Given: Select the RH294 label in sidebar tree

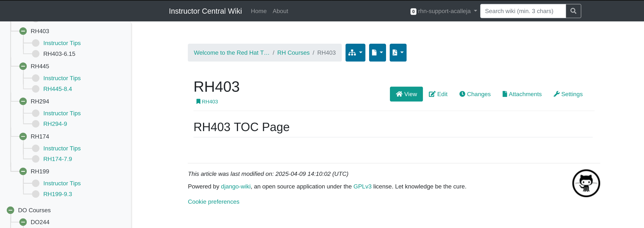Looking at the screenshot, I should [x=40, y=101].
